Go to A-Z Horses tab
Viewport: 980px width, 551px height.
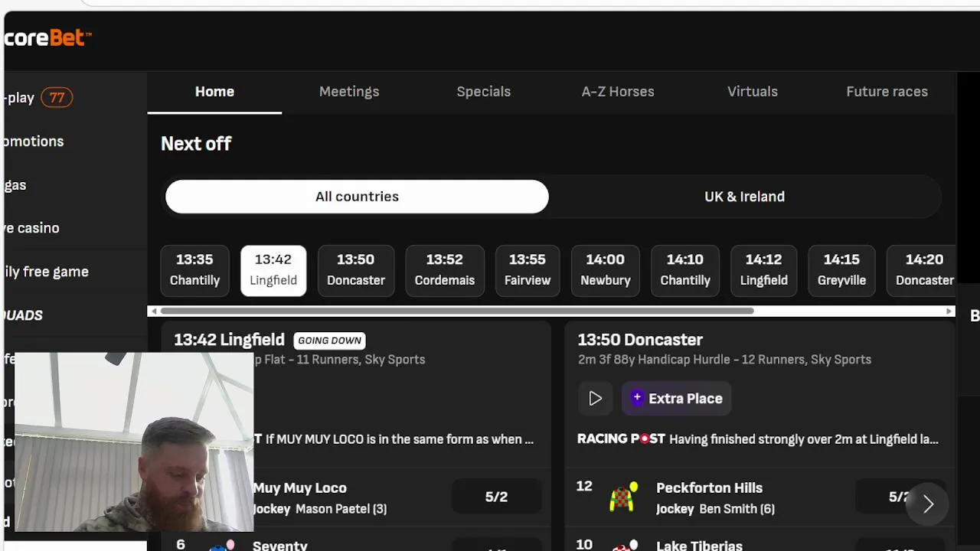point(618,92)
